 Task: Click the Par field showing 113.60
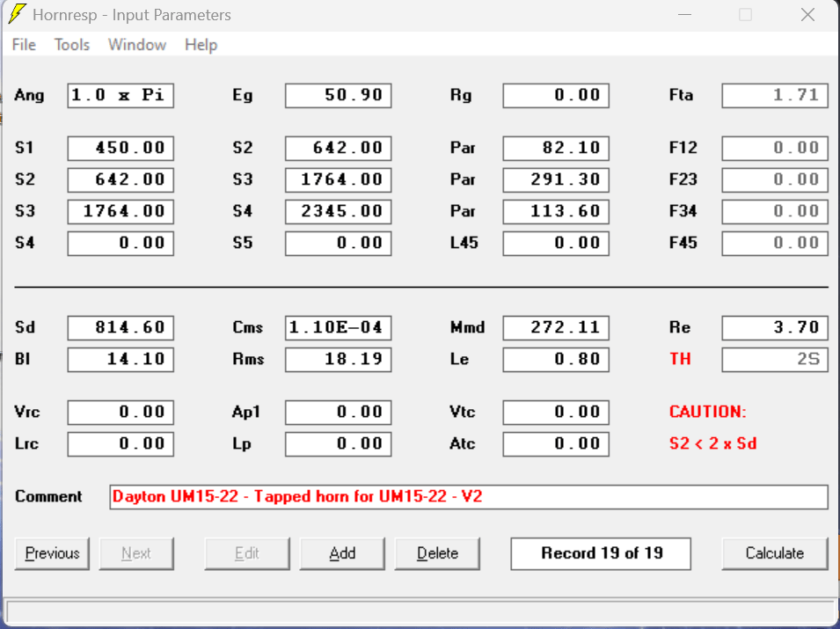[x=556, y=211]
